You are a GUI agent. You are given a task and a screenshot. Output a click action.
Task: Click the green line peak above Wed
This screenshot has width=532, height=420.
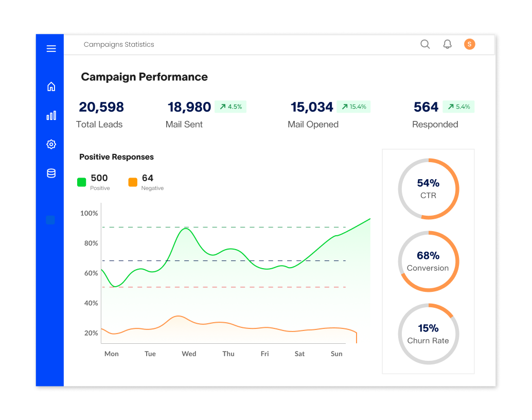pos(186,229)
